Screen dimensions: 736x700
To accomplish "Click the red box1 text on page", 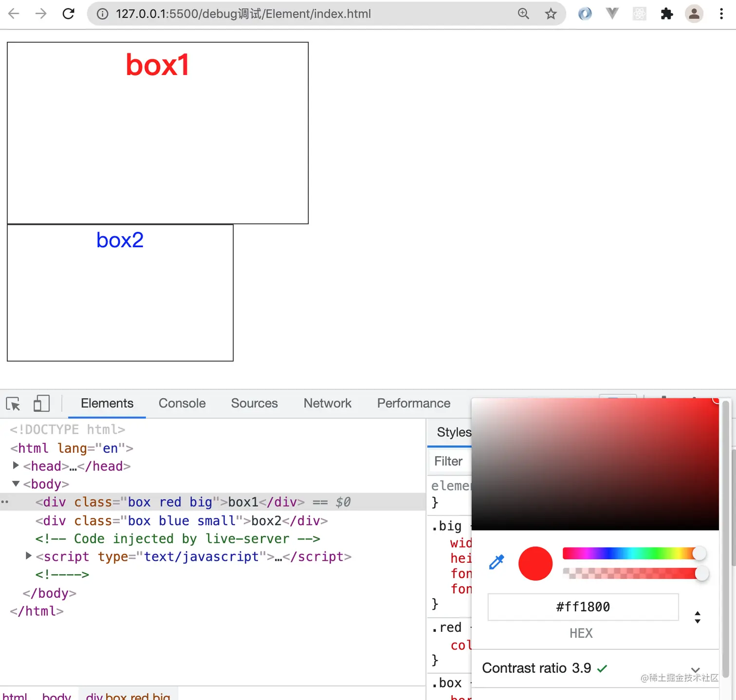I will point(157,65).
